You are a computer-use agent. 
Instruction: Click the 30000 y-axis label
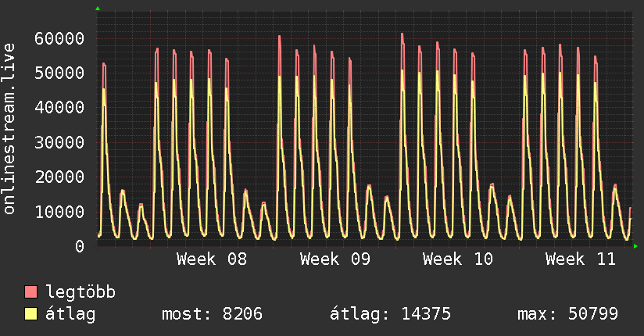coord(59,142)
